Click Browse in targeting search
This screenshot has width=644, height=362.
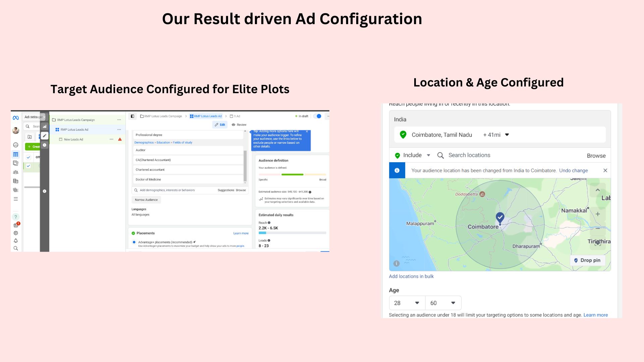(241, 190)
